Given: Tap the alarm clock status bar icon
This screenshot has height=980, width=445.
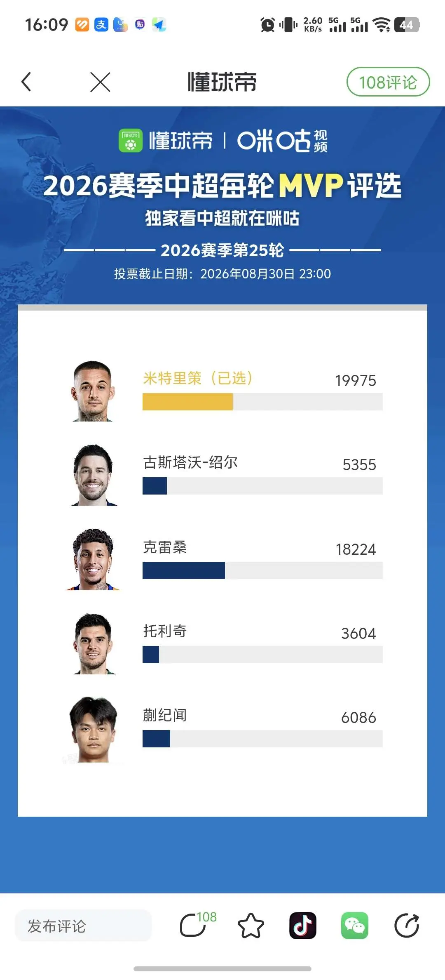Looking at the screenshot, I should coord(267,25).
